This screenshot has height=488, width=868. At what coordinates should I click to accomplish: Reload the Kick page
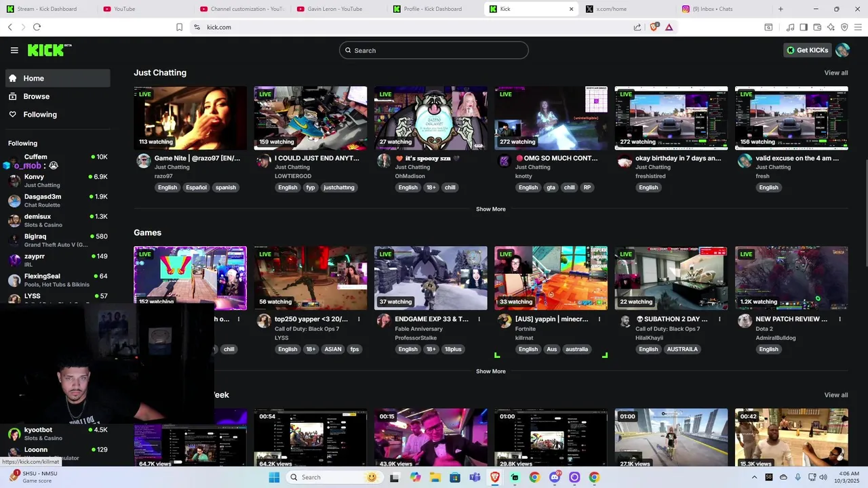[x=37, y=27]
